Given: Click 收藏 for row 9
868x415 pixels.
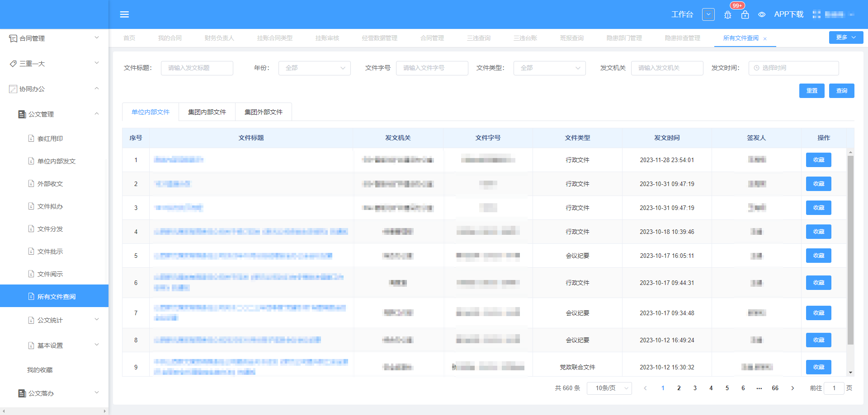Looking at the screenshot, I should pyautogui.click(x=819, y=367).
